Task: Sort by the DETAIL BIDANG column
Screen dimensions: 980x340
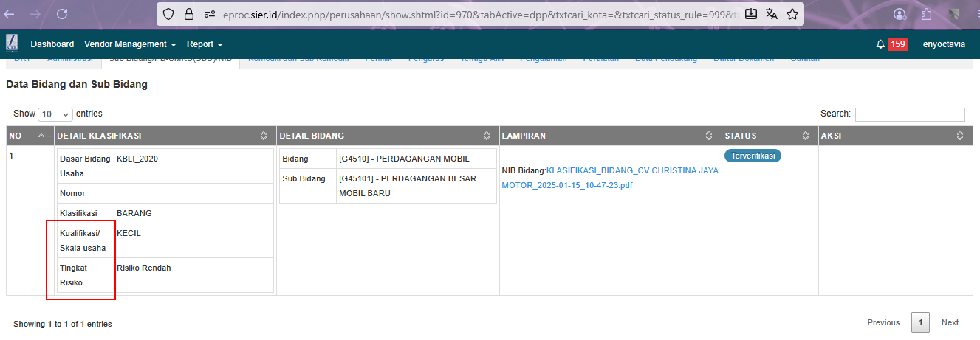Action: click(x=487, y=136)
